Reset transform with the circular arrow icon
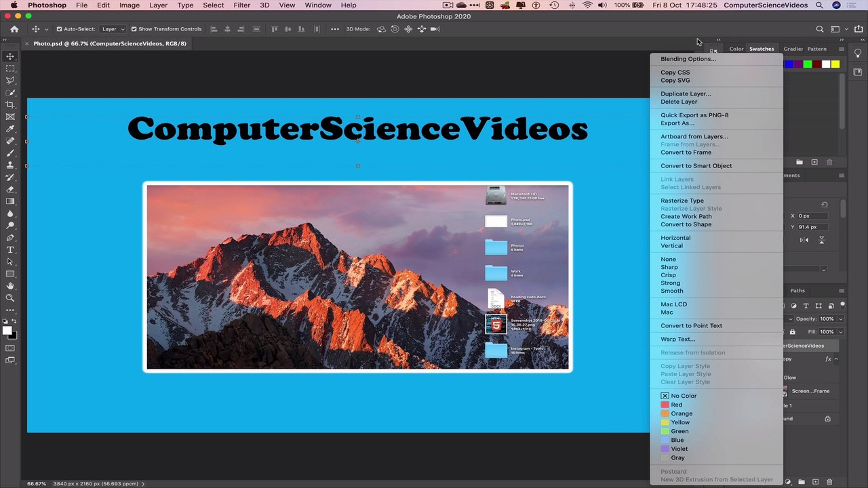The height and width of the screenshot is (488, 868). click(x=825, y=205)
